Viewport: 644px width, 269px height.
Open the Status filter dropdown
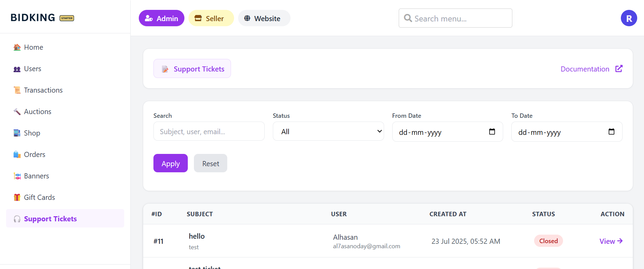[328, 131]
